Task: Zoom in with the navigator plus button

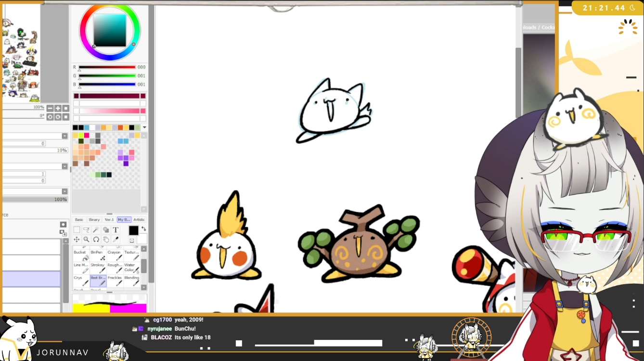Action: [x=58, y=109]
